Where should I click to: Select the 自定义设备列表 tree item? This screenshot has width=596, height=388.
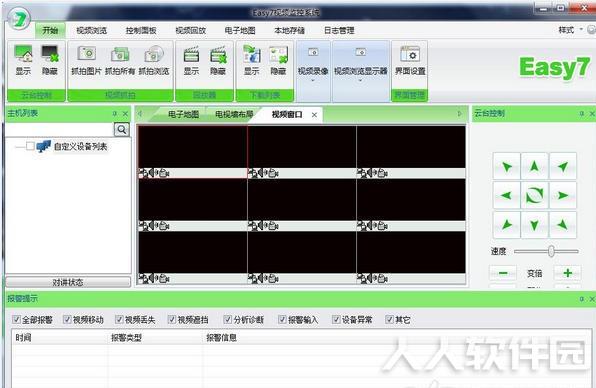coord(80,146)
